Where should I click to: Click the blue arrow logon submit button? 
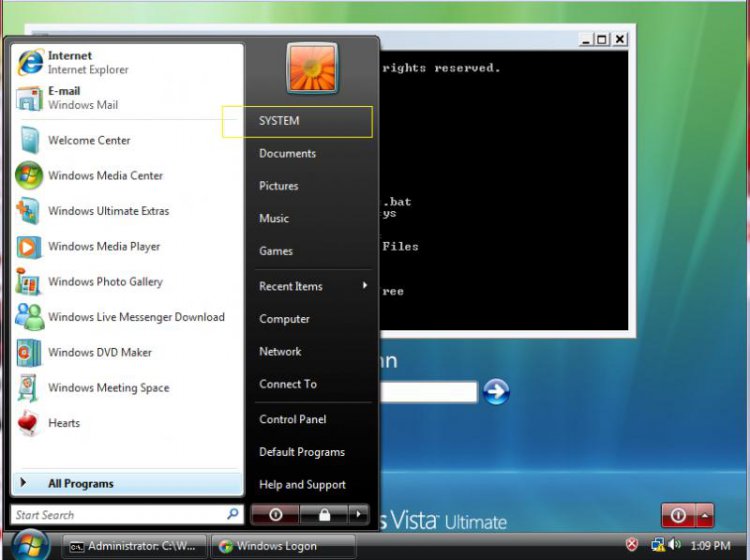coord(496,392)
